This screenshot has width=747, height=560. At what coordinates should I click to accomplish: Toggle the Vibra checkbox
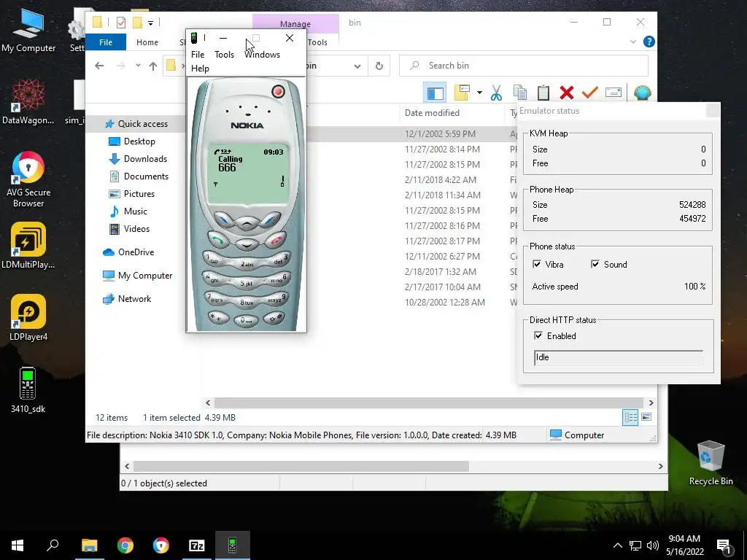537,264
